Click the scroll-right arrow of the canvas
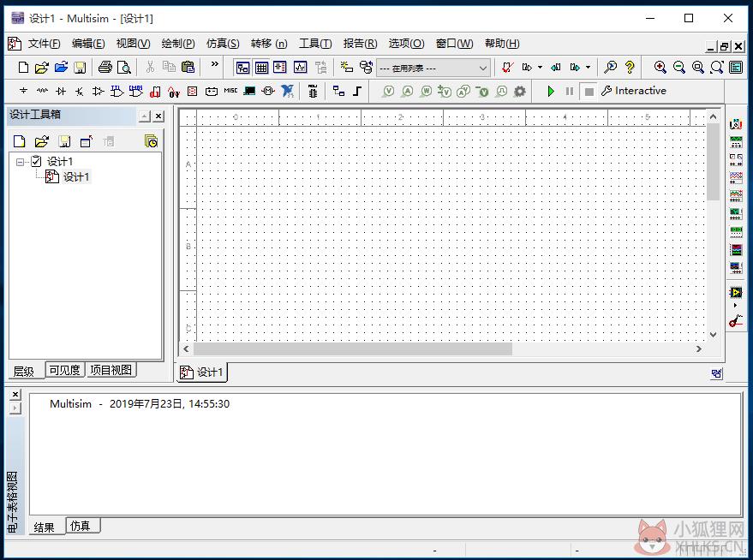 (x=699, y=349)
